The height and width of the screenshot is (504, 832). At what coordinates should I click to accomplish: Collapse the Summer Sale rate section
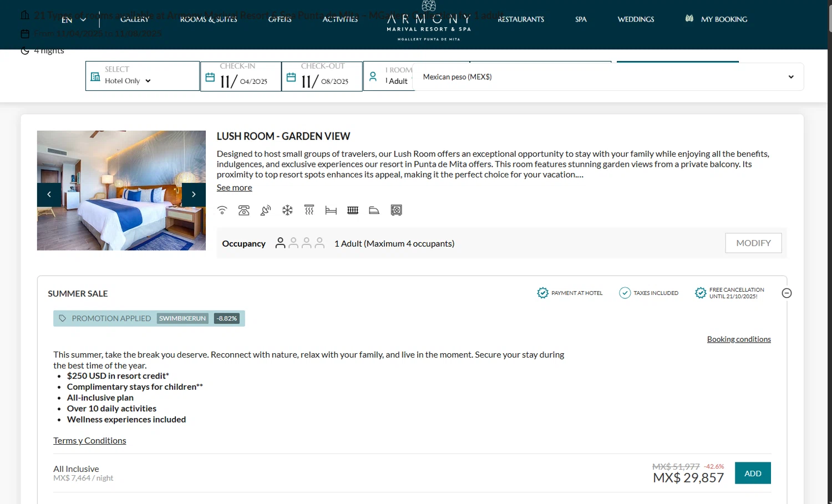tap(787, 293)
